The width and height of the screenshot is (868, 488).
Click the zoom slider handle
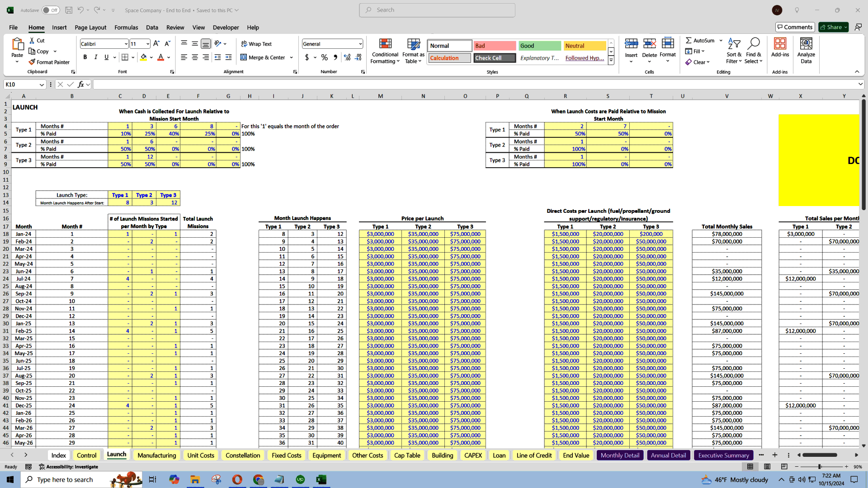820,467
